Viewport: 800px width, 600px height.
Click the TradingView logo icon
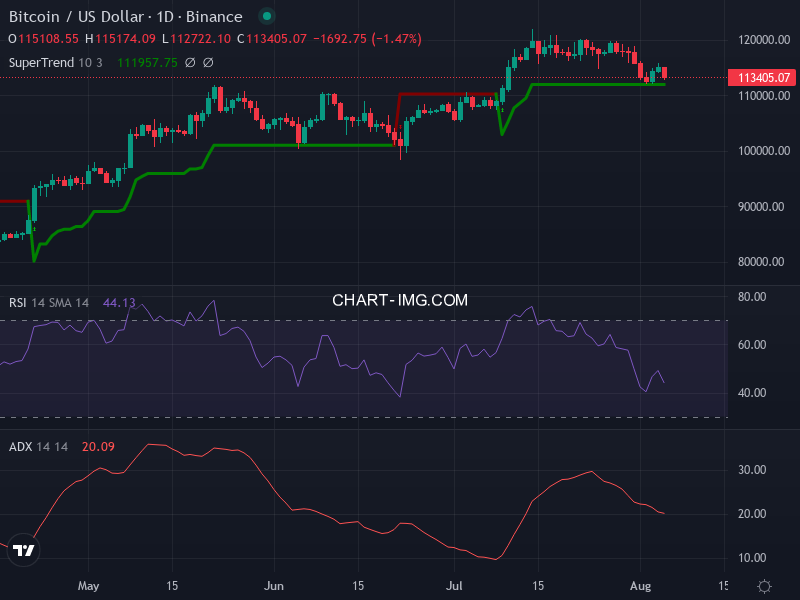click(23, 550)
